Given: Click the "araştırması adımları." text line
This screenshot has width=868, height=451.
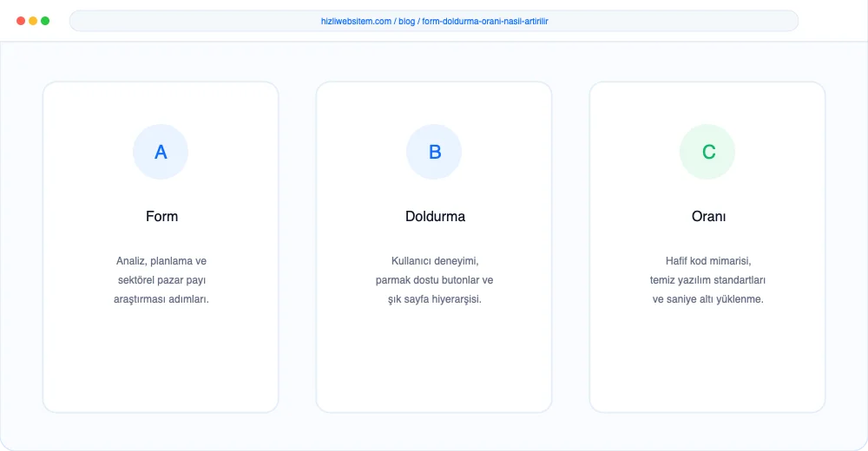Looking at the screenshot, I should pos(161,299).
